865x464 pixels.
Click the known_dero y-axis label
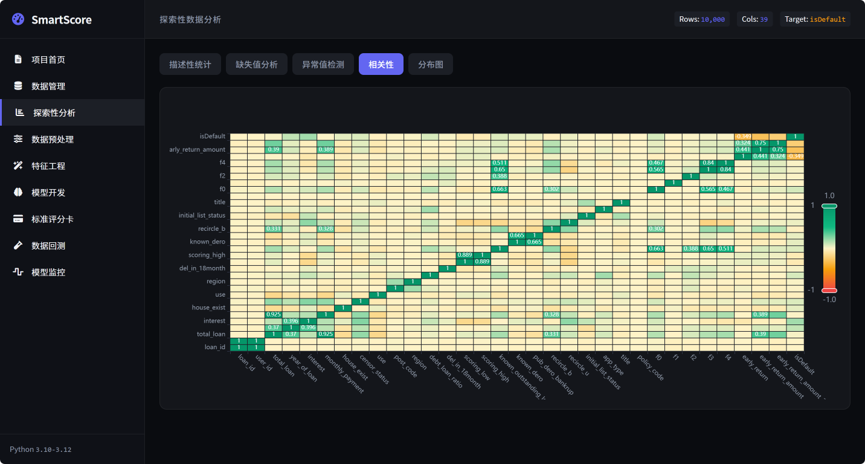(x=207, y=242)
